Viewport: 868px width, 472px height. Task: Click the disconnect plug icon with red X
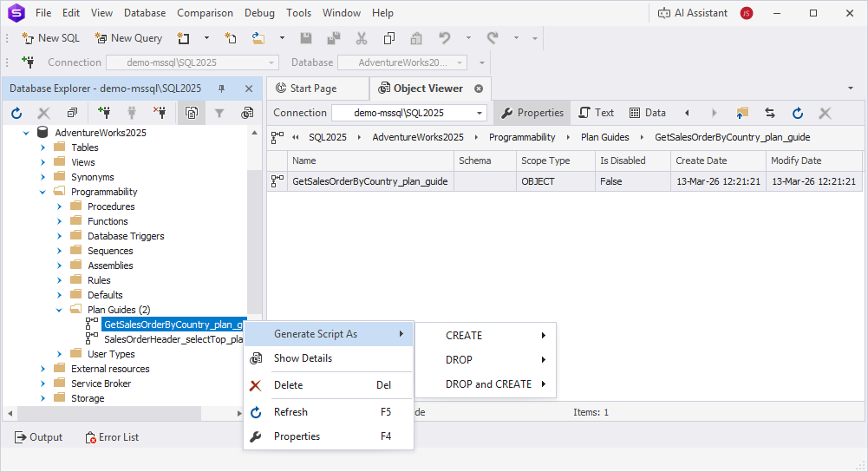[x=160, y=113]
